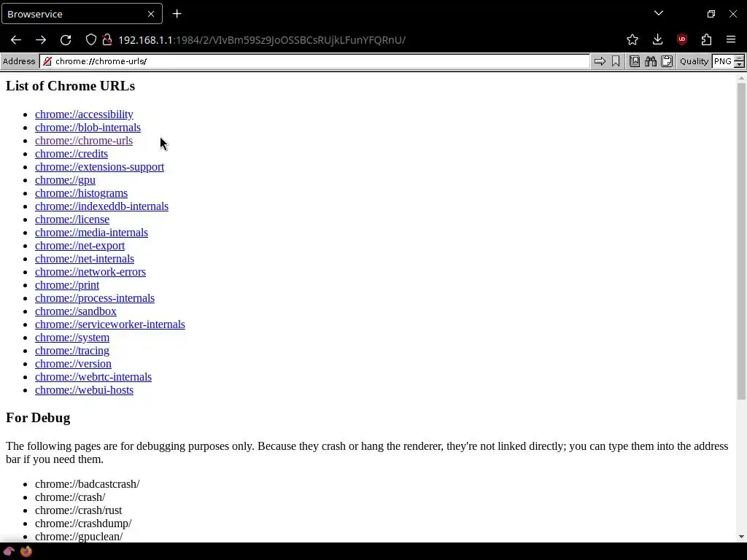The image size is (747, 560).
Task: Open chrome://version link
Action: point(73,363)
